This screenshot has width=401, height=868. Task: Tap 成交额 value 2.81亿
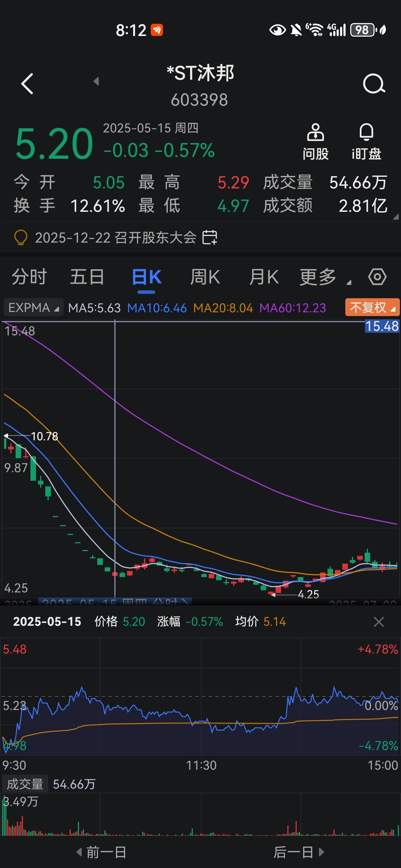click(363, 206)
